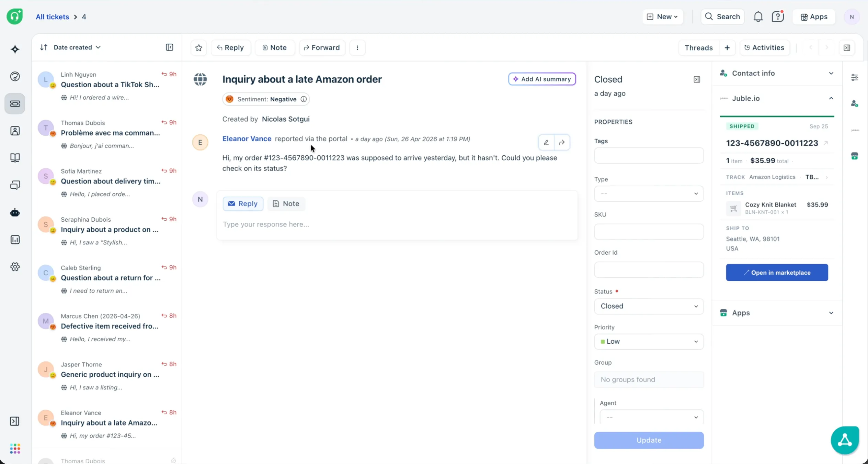The width and height of the screenshot is (868, 464).
Task: Click the Tags input field
Action: 649,156
